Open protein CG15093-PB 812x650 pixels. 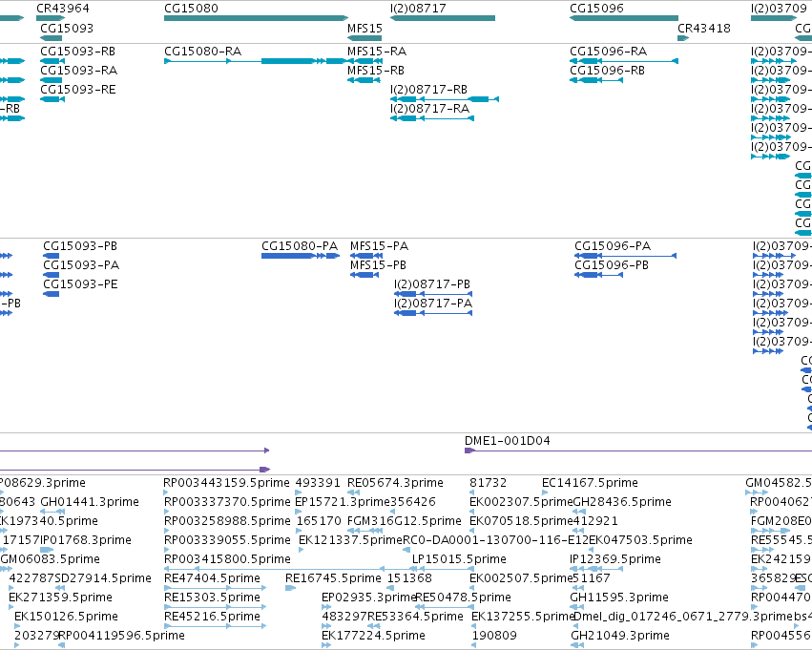click(x=80, y=246)
